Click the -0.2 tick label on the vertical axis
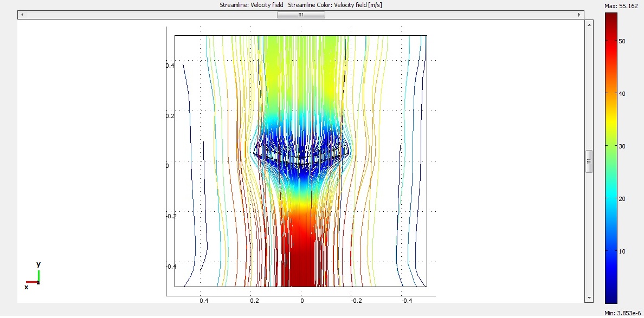Image resolution: width=644 pixels, height=318 pixels. tap(171, 216)
